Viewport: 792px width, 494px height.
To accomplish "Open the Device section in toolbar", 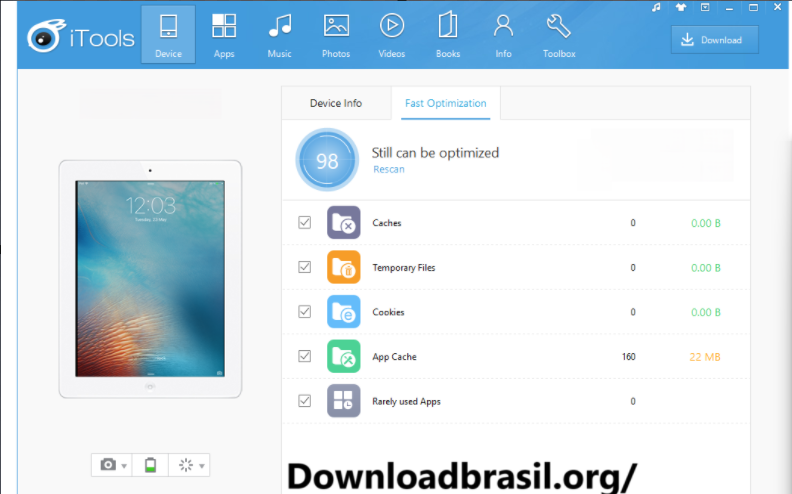I will 168,34.
